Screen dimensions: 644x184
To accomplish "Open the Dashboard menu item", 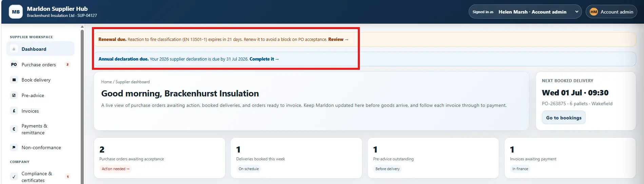I will [40, 49].
